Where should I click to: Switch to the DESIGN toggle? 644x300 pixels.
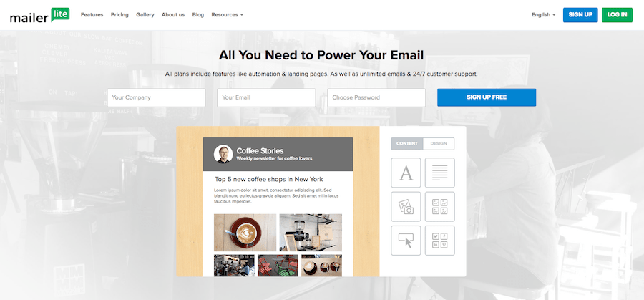pyautogui.click(x=439, y=143)
